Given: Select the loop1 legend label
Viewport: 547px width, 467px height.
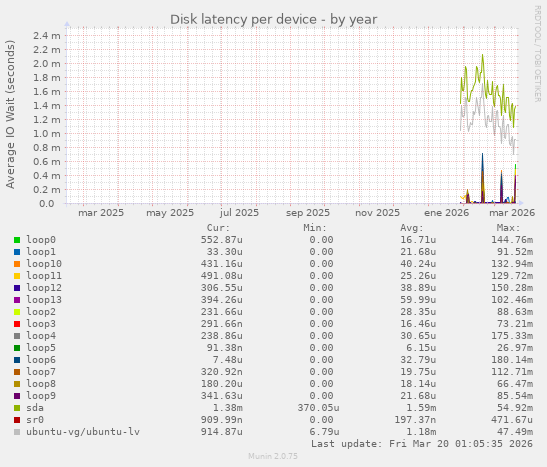Looking at the screenshot, I should 41,251.
